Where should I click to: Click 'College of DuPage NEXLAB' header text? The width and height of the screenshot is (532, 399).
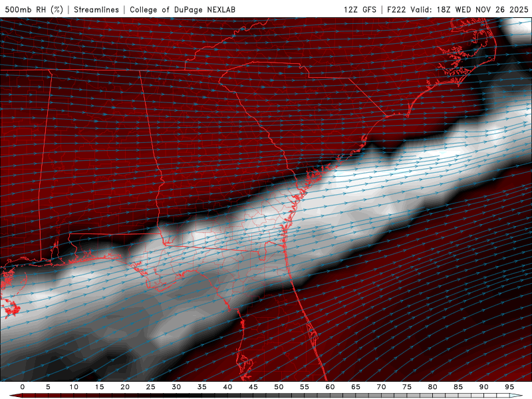click(182, 9)
